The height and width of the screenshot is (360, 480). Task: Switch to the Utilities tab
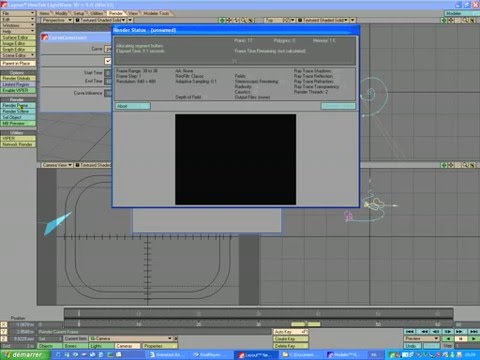tap(96, 13)
